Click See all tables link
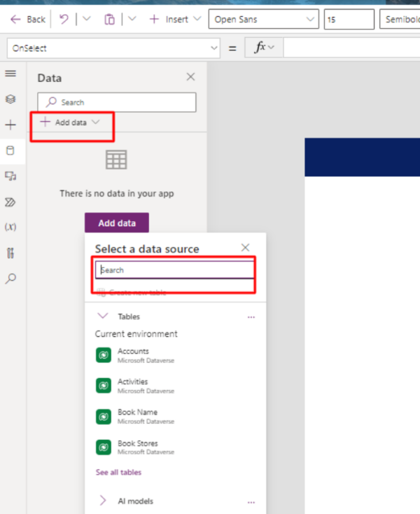The image size is (420, 514). pyautogui.click(x=118, y=473)
